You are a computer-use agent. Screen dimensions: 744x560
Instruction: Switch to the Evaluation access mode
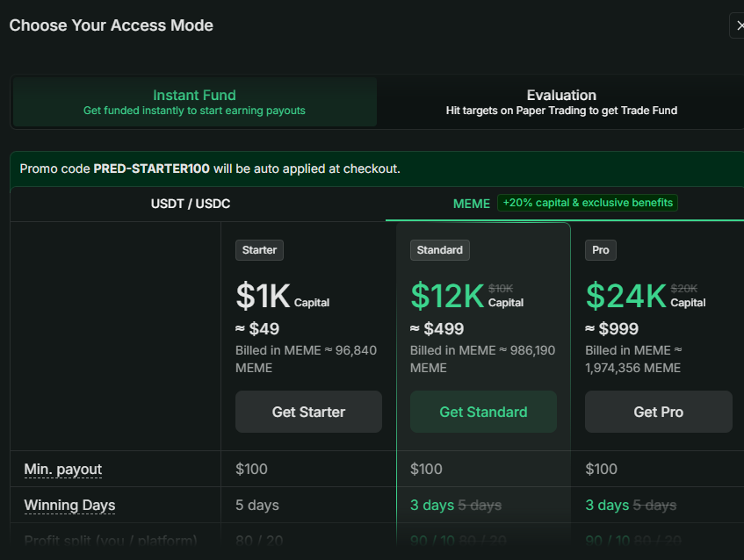click(x=561, y=102)
